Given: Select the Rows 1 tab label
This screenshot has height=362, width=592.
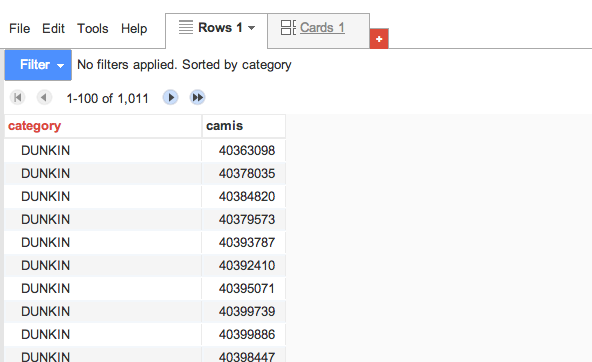Looking at the screenshot, I should [x=220, y=28].
